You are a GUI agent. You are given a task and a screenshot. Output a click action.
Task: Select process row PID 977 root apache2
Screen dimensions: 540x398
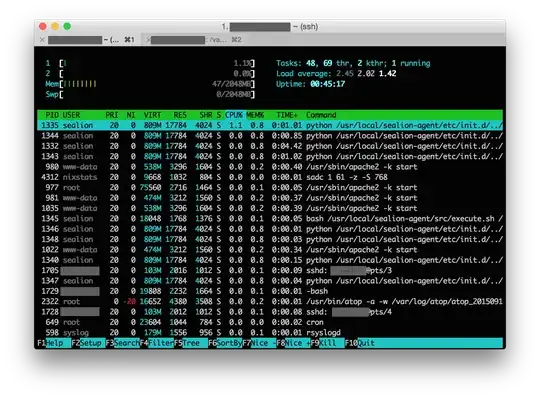point(270,188)
